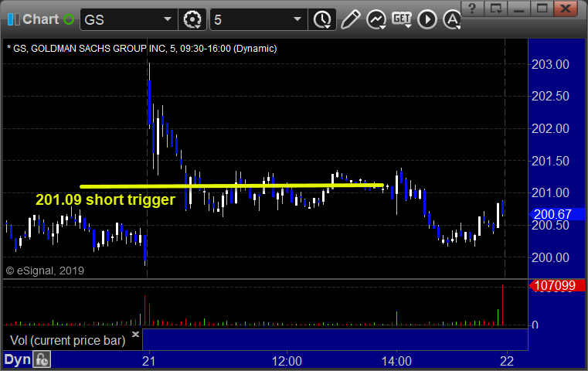This screenshot has height=371, width=588.
Task: Click the help question mark button
Action: tap(472, 9)
